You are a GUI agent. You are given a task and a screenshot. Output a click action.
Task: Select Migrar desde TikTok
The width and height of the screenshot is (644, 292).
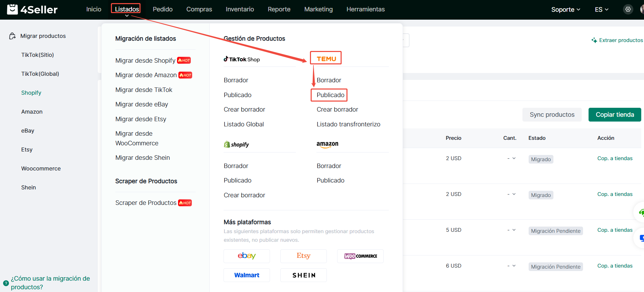tap(144, 90)
